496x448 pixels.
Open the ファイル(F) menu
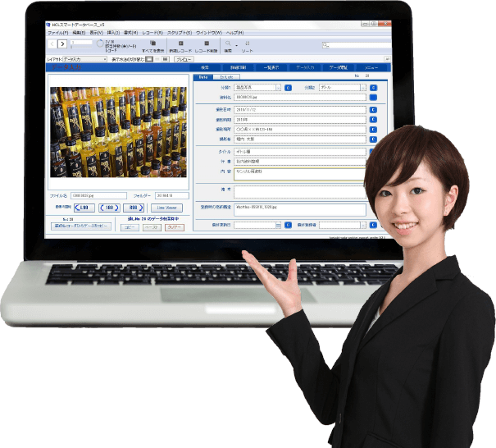coord(57,33)
